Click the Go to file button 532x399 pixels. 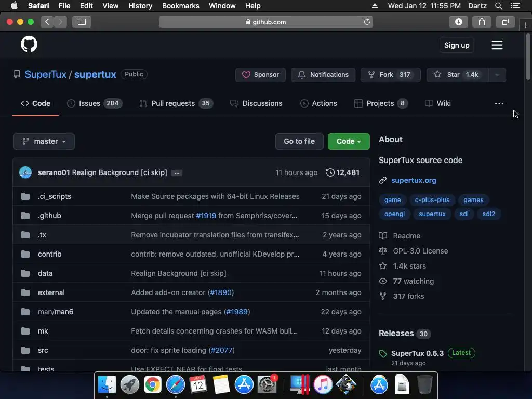pyautogui.click(x=299, y=141)
